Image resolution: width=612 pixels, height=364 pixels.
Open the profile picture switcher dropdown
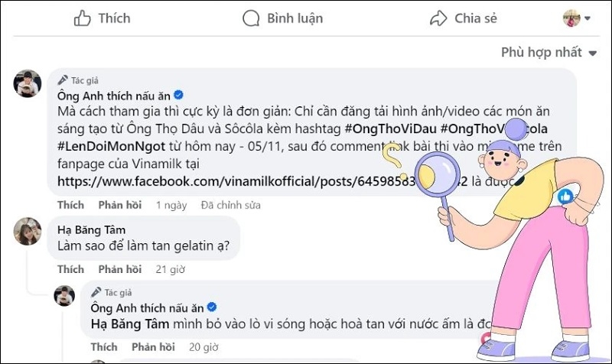click(577, 18)
